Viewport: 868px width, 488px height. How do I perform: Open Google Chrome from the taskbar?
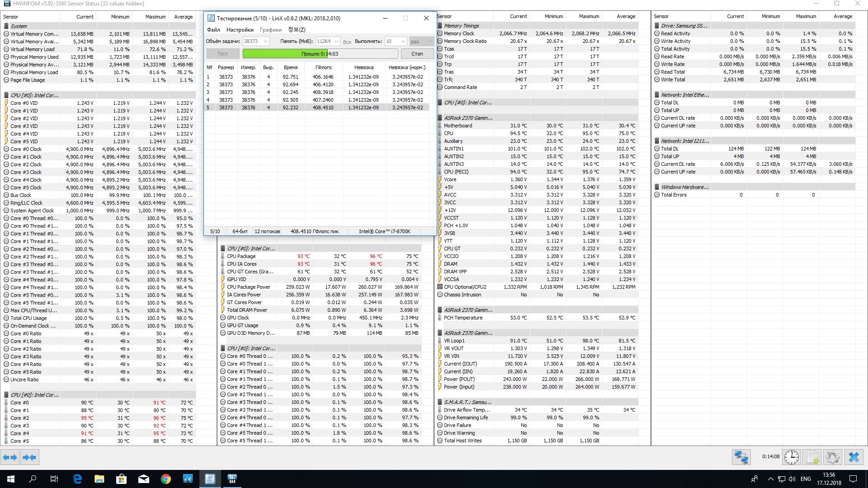click(x=165, y=479)
